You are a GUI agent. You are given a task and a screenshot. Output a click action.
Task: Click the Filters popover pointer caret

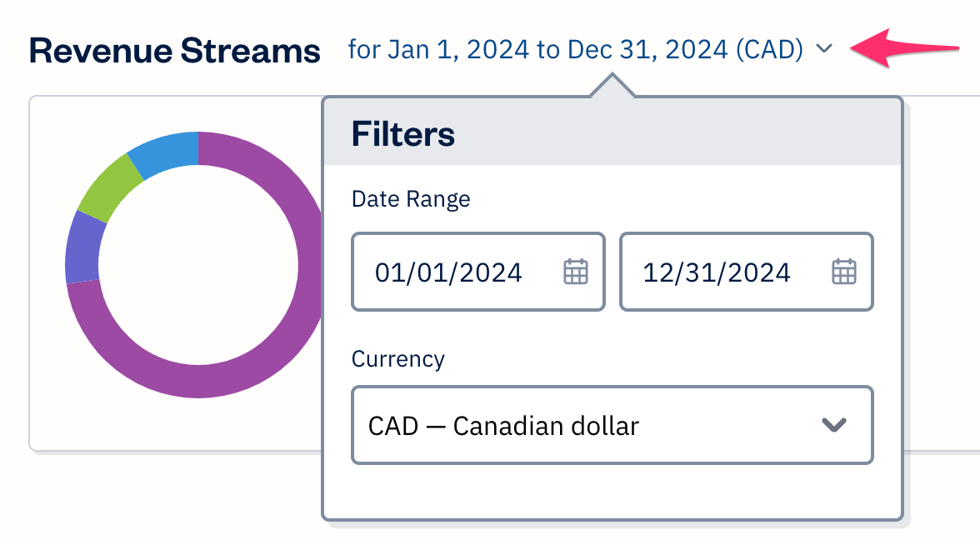tap(612, 85)
